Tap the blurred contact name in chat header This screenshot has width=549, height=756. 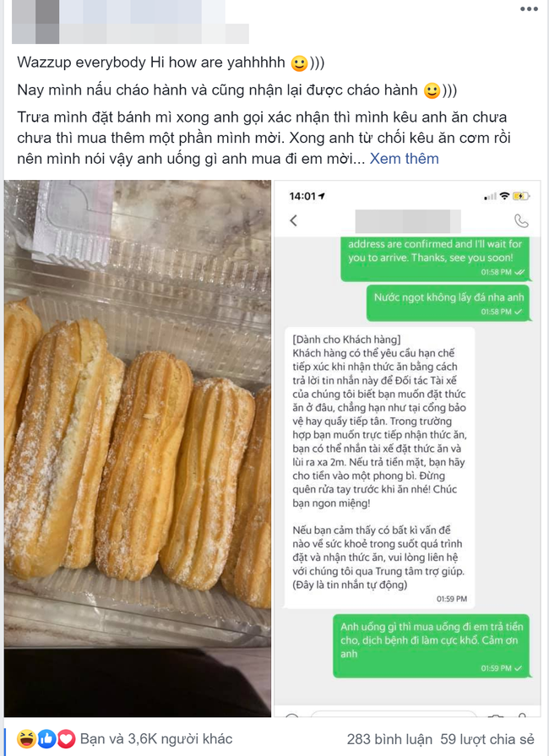click(408, 221)
